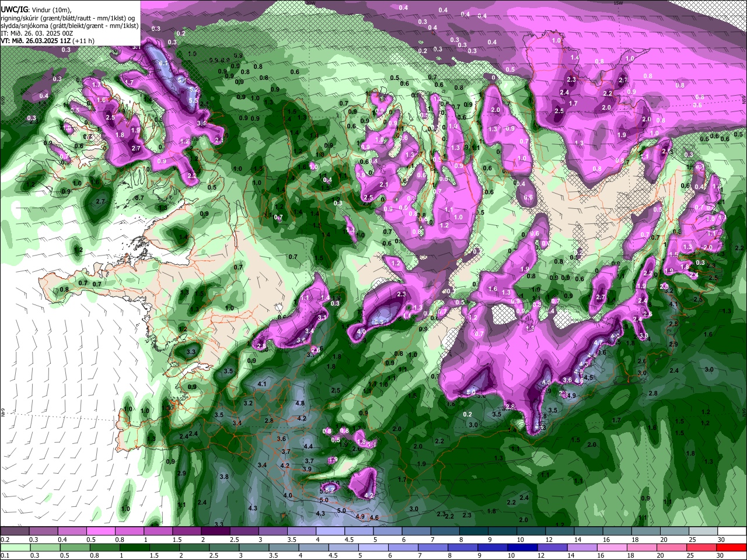Viewport: 747px width, 560px height.
Task: Click the light lavender 4–4.5 swatch in upper legend
Action: tap(330, 531)
